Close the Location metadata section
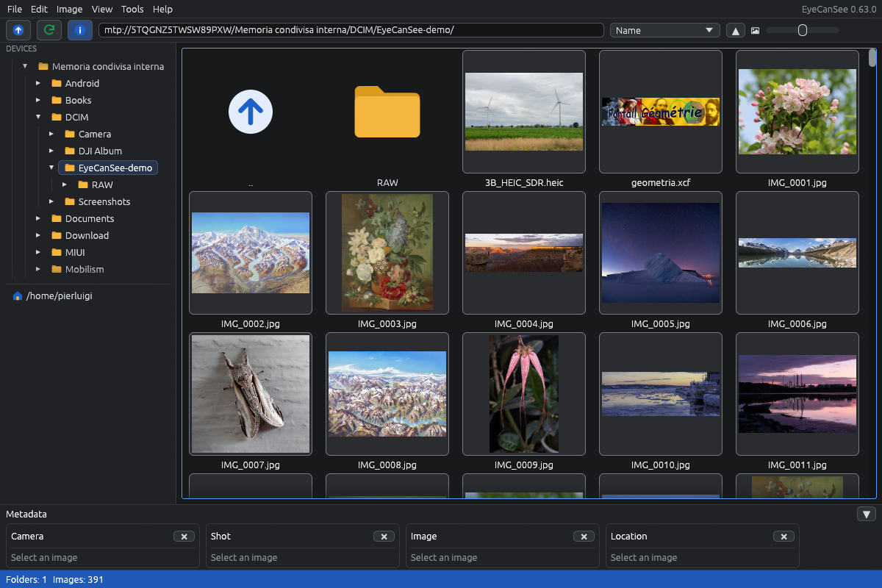882x588 pixels. (784, 537)
